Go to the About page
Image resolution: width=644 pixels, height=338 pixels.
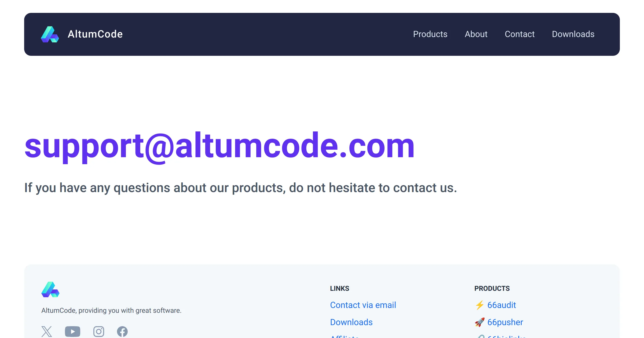476,34
